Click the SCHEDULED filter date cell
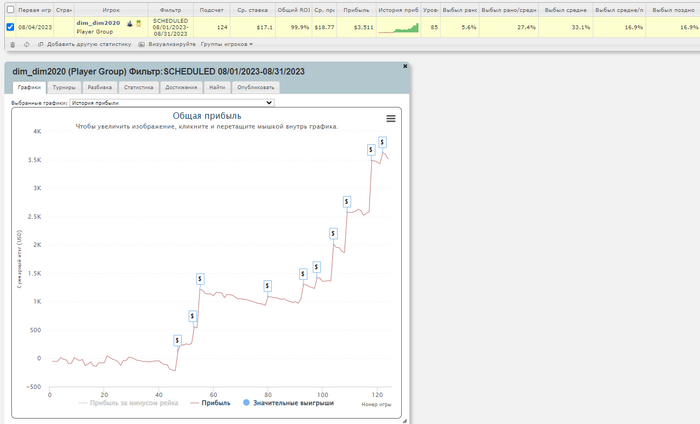 [x=171, y=27]
